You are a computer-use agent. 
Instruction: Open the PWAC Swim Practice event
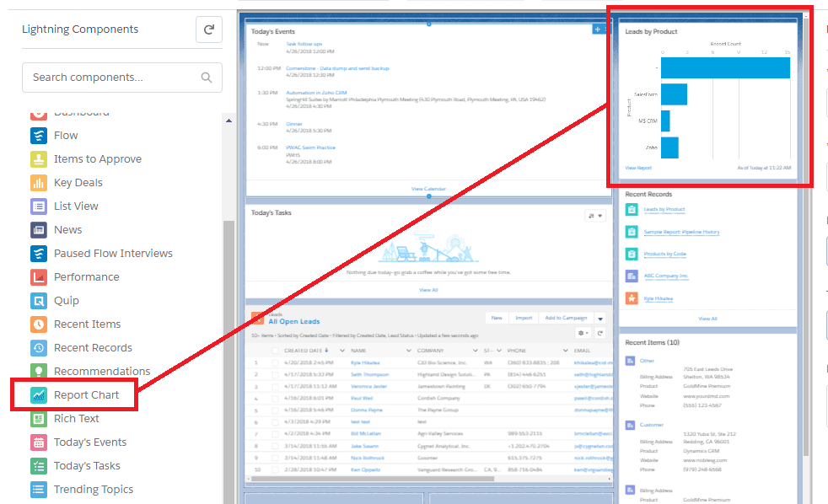click(x=310, y=147)
